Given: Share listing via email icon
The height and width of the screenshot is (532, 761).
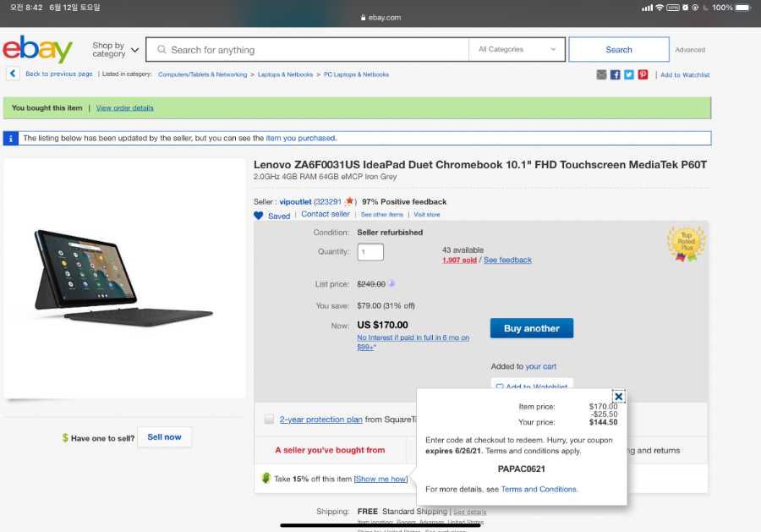Looking at the screenshot, I should pos(601,74).
